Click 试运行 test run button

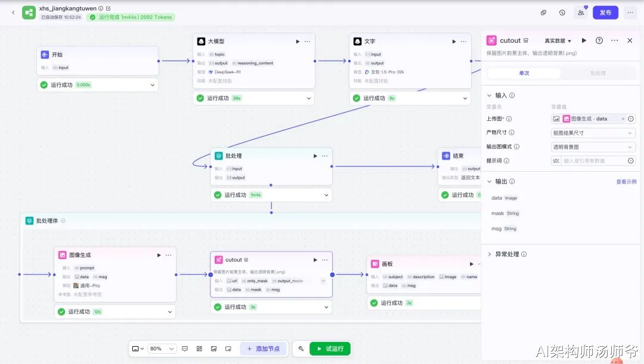(x=330, y=349)
